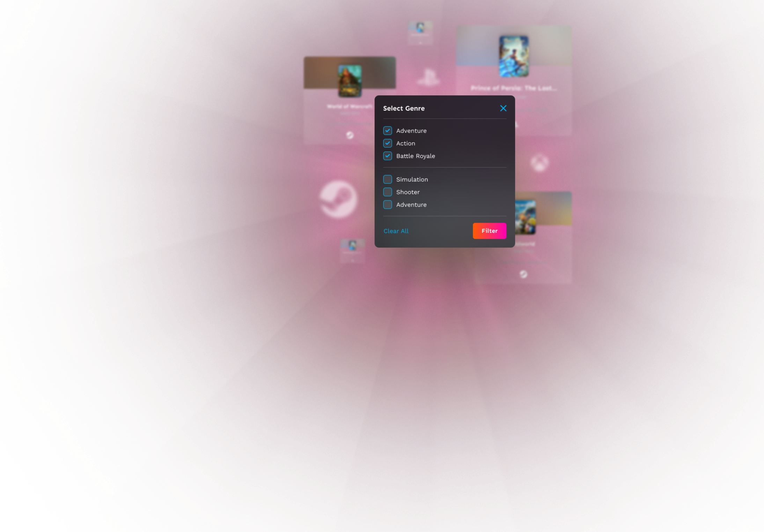Click the Prince of Persia title text
The height and width of the screenshot is (532, 764).
tap(513, 88)
